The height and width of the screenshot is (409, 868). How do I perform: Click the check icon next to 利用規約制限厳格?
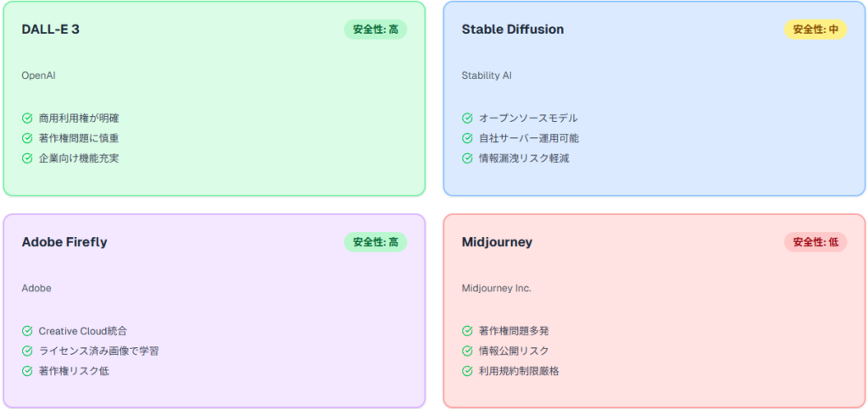click(x=467, y=371)
